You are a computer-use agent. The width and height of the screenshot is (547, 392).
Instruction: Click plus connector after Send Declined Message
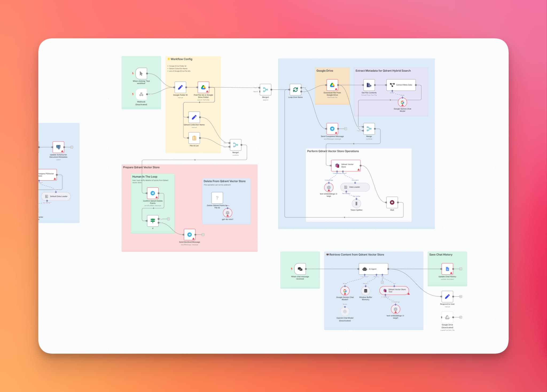coord(203,235)
